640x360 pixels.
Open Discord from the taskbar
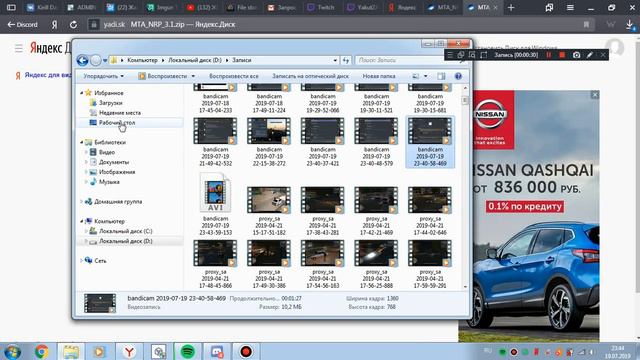[217, 352]
